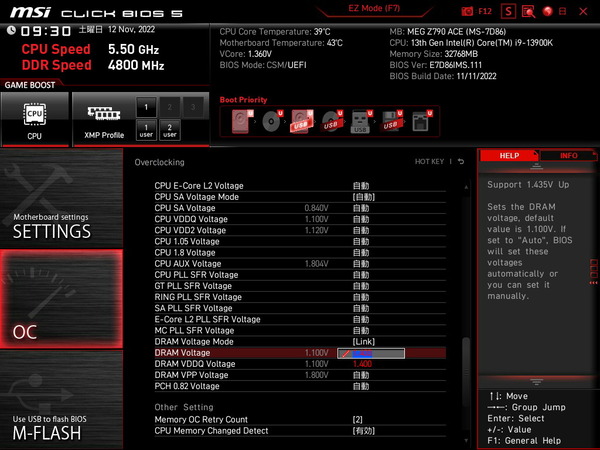Click the boxed S icon in top bar

point(508,11)
